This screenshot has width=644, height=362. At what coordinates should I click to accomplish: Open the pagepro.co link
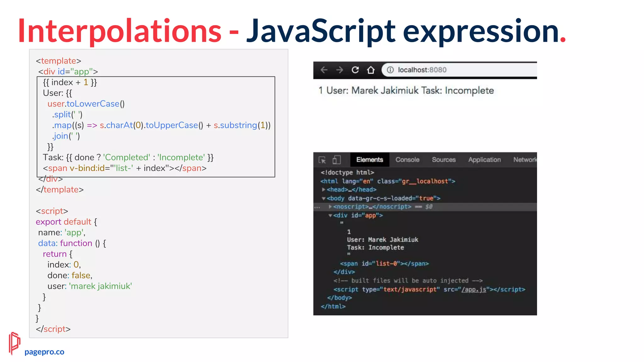tap(44, 352)
